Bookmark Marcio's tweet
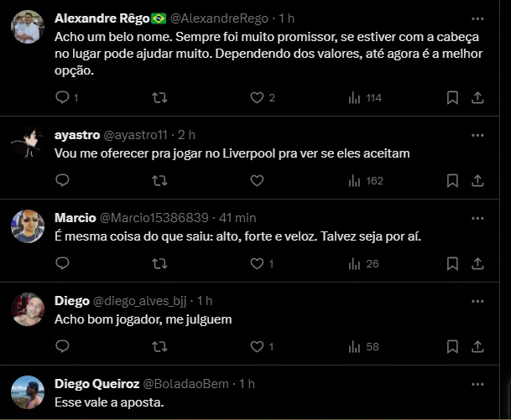The image size is (511, 420). [451, 263]
